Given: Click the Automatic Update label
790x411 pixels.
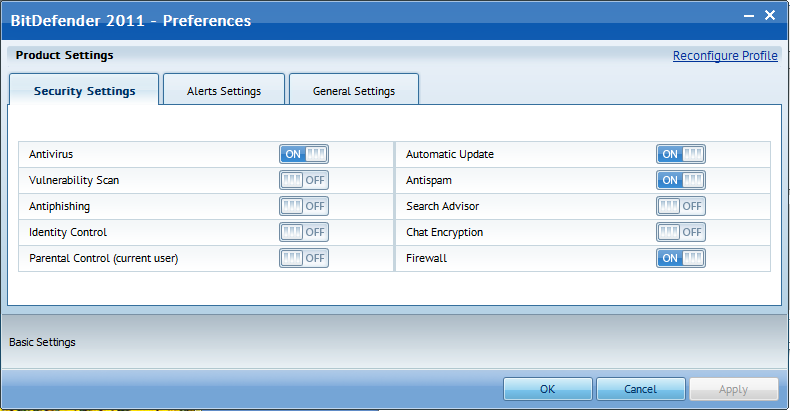Looking at the screenshot, I should [x=450, y=155].
